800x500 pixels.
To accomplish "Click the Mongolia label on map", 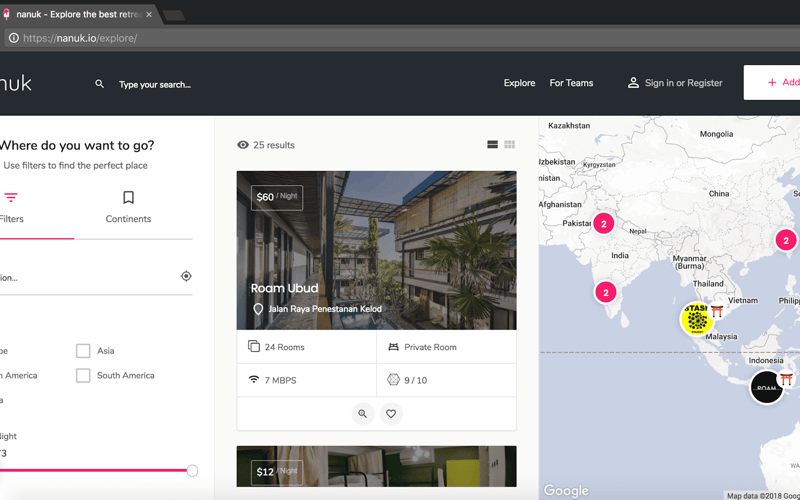I will pos(716,134).
